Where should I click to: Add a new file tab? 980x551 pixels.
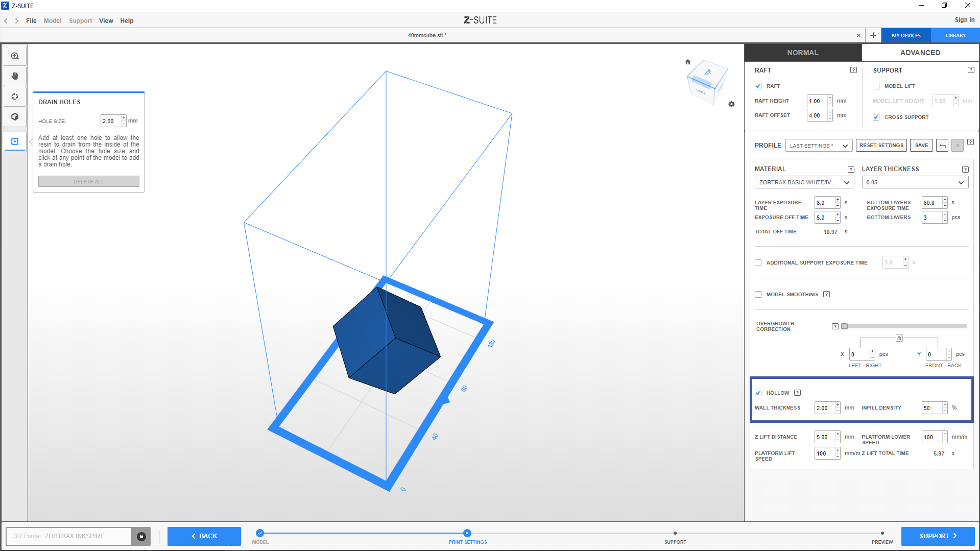873,35
